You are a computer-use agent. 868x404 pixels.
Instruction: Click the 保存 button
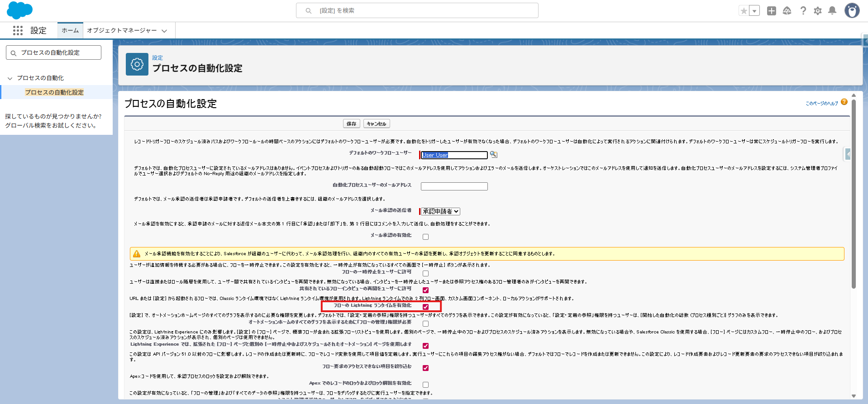click(351, 124)
